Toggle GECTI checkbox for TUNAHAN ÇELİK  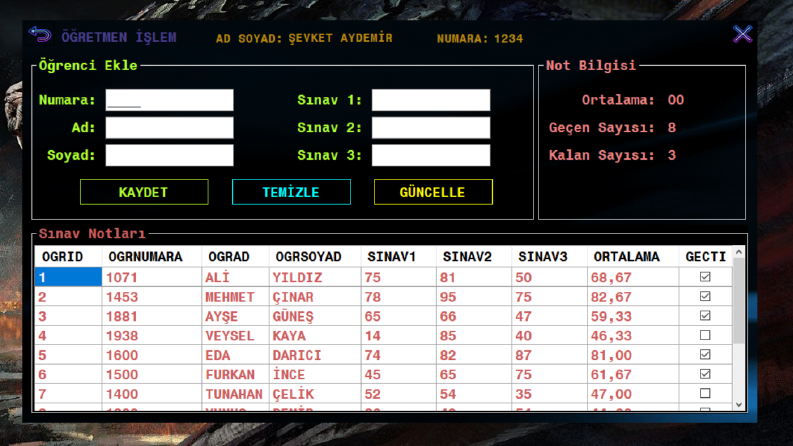pos(705,393)
